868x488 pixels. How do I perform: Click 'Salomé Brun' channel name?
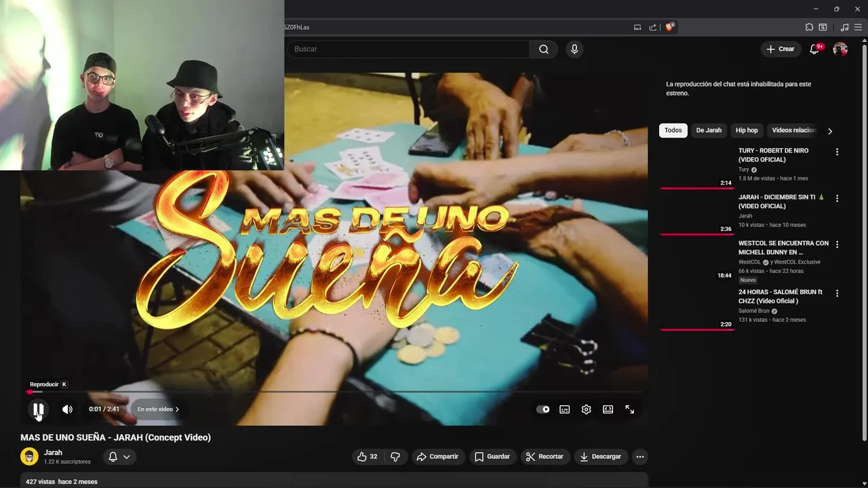[754, 310]
